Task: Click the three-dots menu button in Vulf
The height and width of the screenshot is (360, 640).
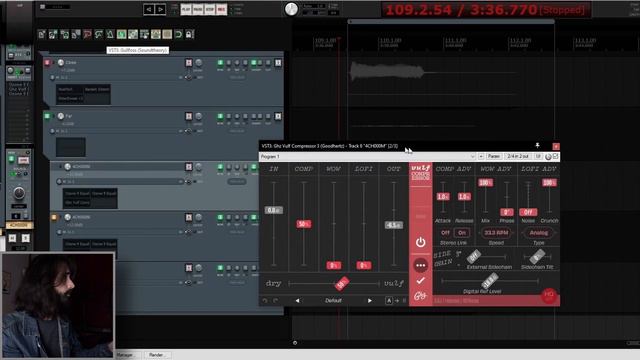Action: (420, 266)
